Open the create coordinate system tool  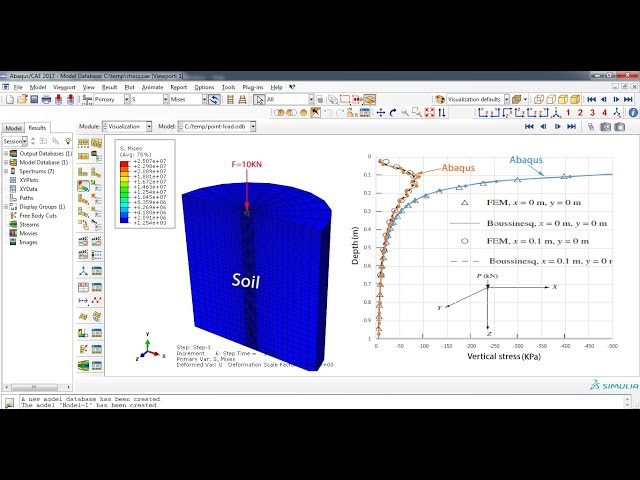[x=83, y=271]
